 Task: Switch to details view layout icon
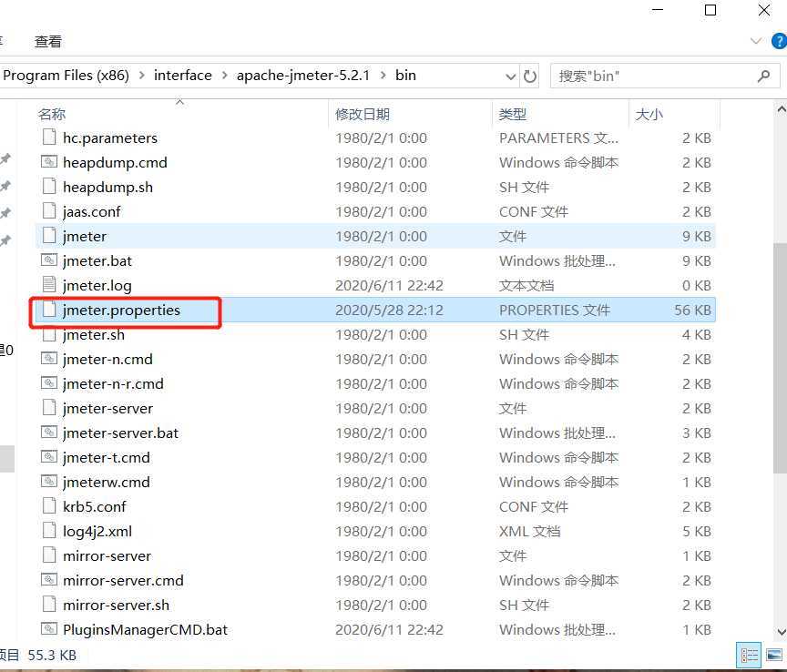tap(750, 656)
